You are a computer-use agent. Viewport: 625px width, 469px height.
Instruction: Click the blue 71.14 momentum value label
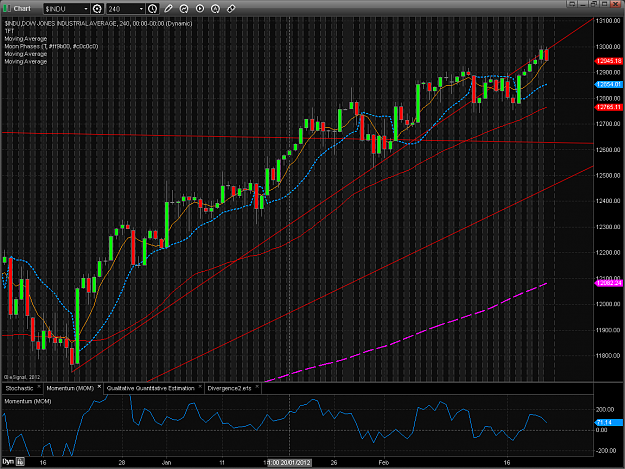[x=608, y=422]
